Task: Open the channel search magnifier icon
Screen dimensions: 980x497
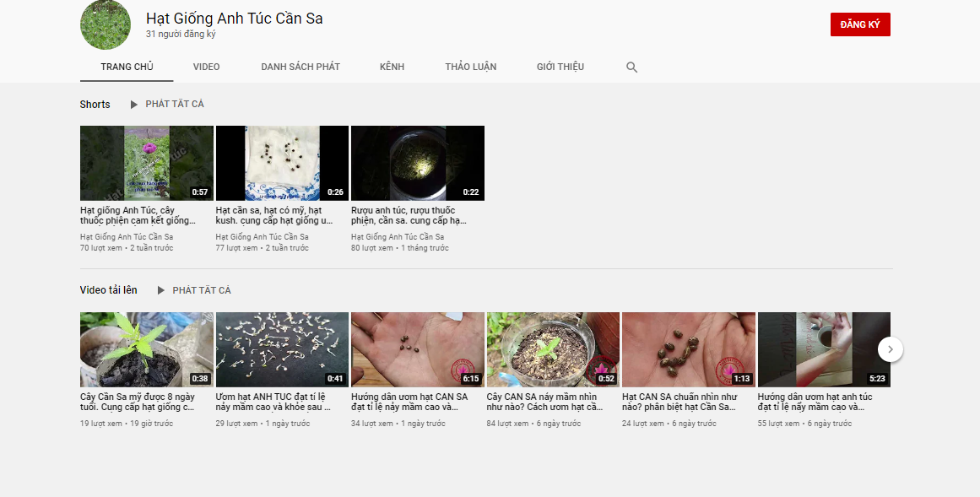Action: coord(631,67)
